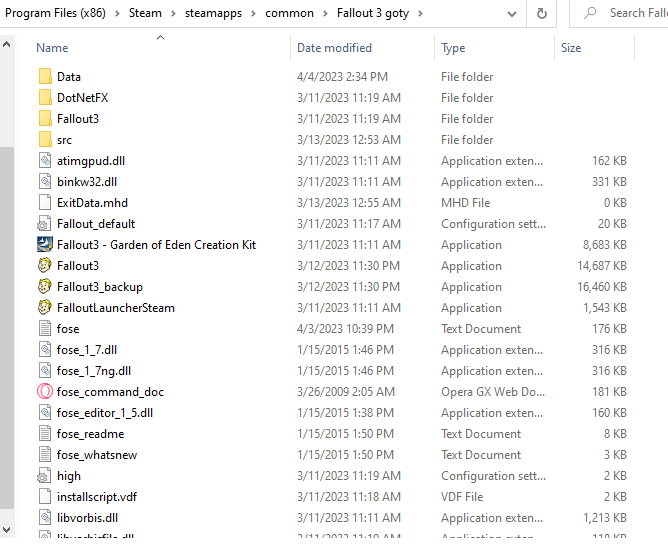The image size is (668, 545).
Task: Refresh the Fallout 3 goty folder
Action: pyautogui.click(x=541, y=14)
